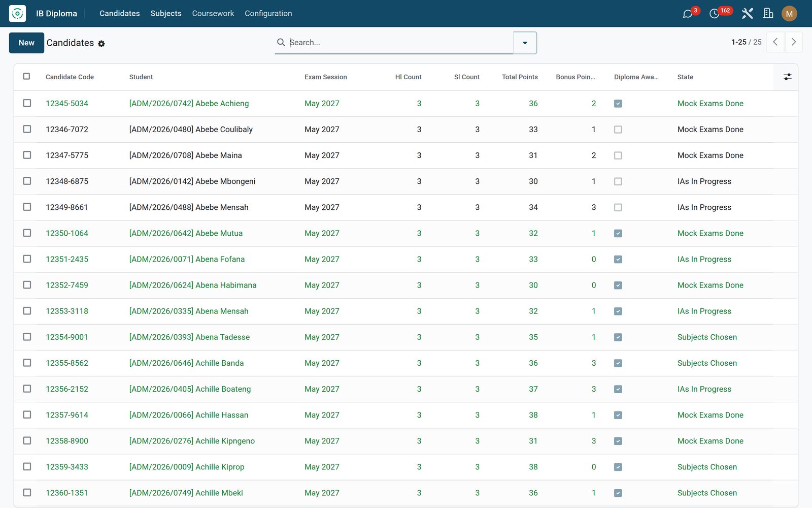Click student [ADM/2026/0405] Achille Boateng

(190, 389)
